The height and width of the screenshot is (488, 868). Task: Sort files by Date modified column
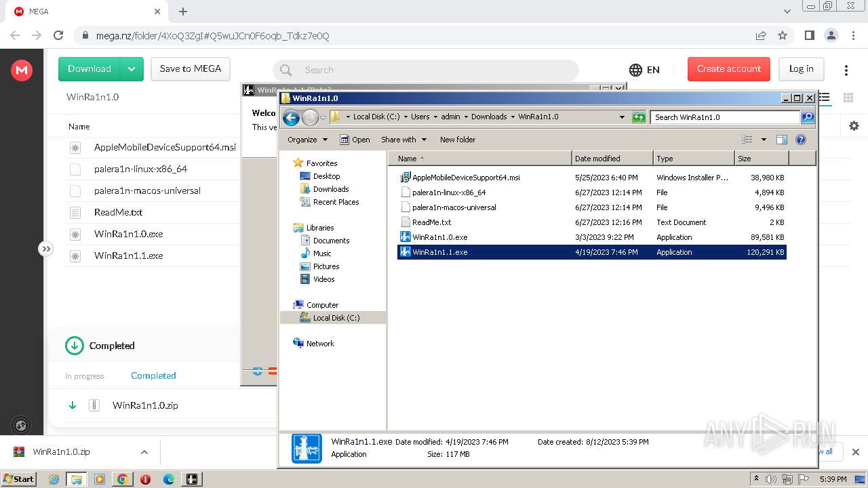point(613,159)
